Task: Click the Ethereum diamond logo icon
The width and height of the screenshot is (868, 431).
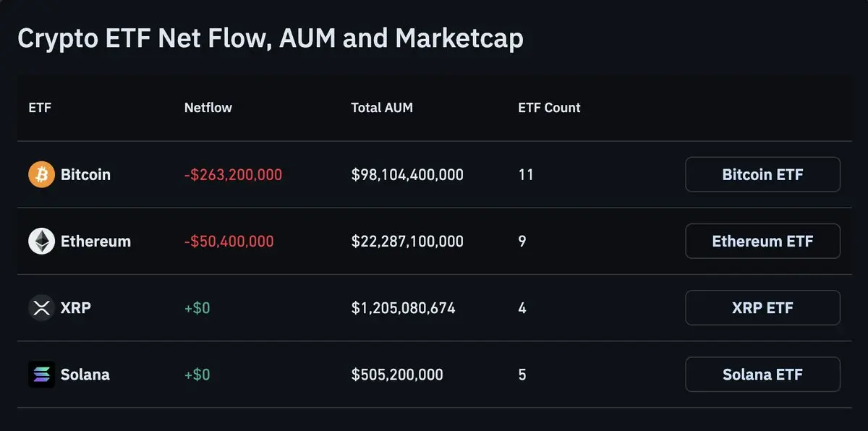Action: click(41, 242)
